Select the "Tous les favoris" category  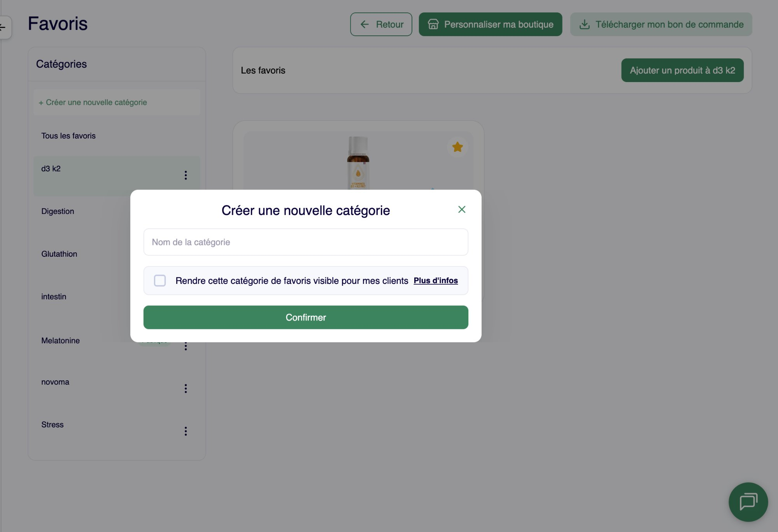coord(68,136)
